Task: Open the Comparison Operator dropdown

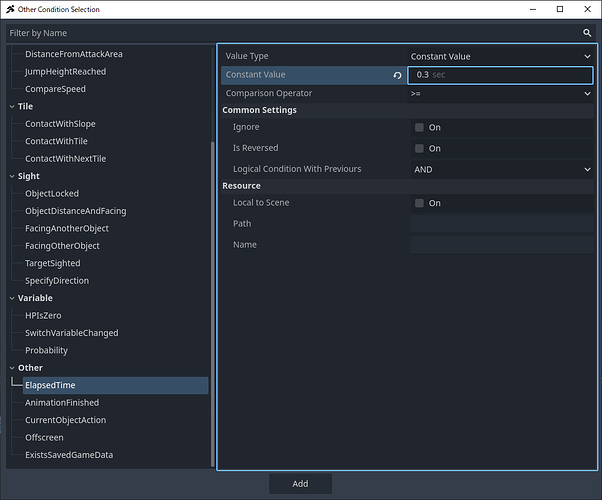Action: coord(501,93)
